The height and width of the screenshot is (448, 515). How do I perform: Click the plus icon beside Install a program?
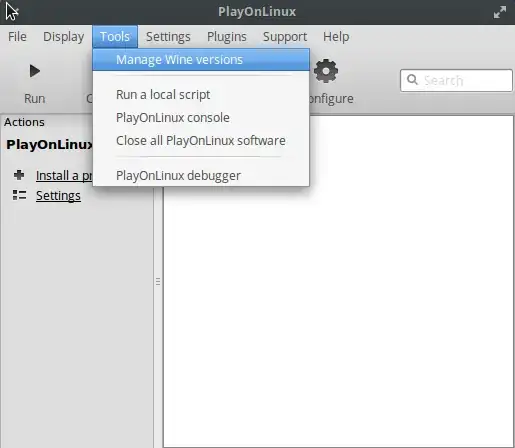pos(19,175)
